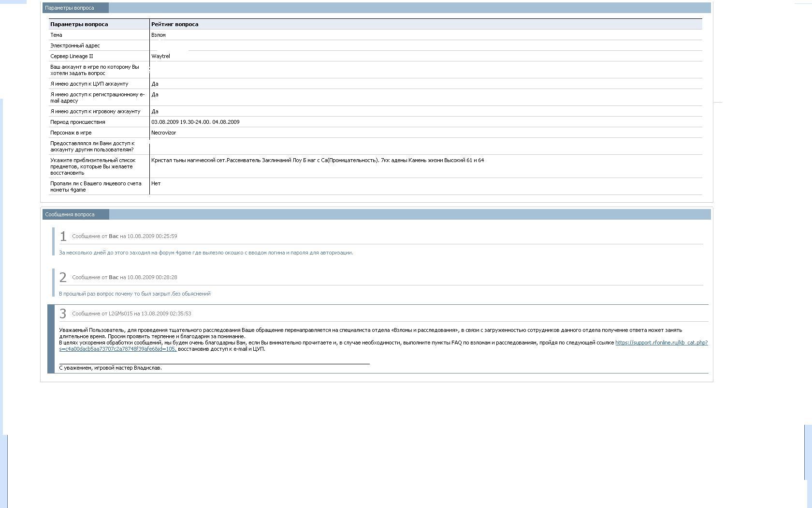Click 'Да' value for game account access
The width and height of the screenshot is (812, 508).
pyautogui.click(x=155, y=111)
